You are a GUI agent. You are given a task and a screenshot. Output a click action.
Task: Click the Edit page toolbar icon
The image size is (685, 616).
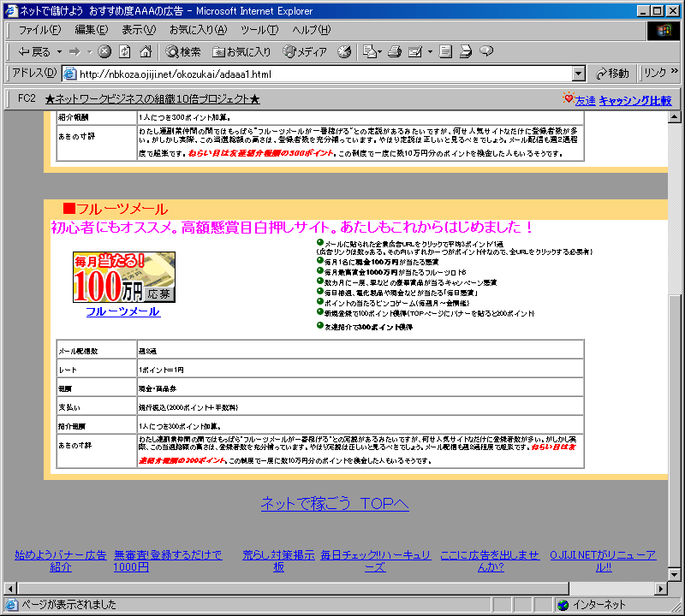415,52
